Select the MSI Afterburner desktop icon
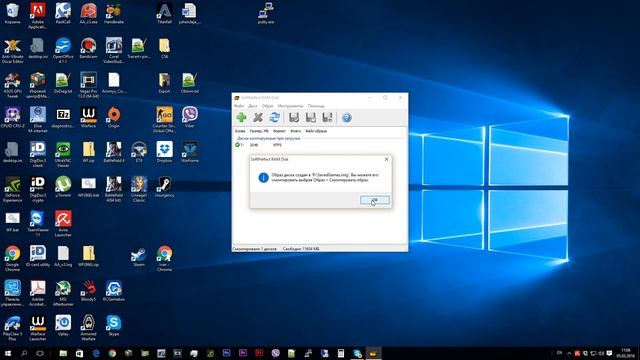Screen dimensions: 640x360 pos(63,293)
